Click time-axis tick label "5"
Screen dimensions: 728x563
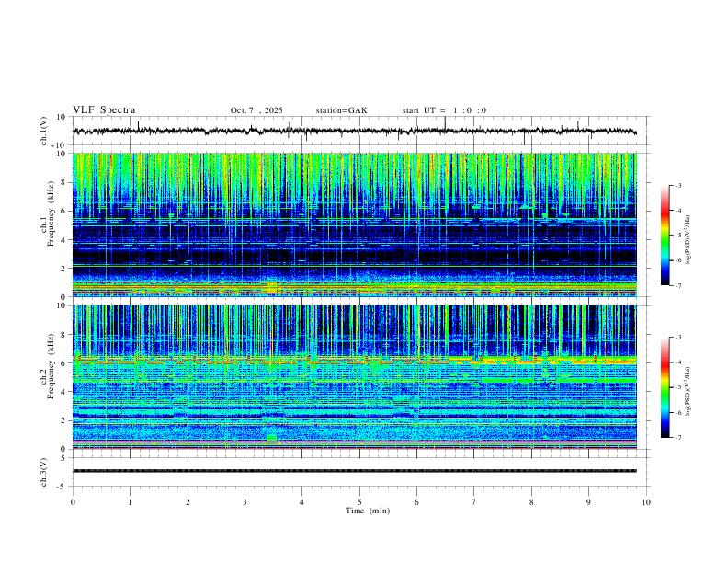pos(359,502)
